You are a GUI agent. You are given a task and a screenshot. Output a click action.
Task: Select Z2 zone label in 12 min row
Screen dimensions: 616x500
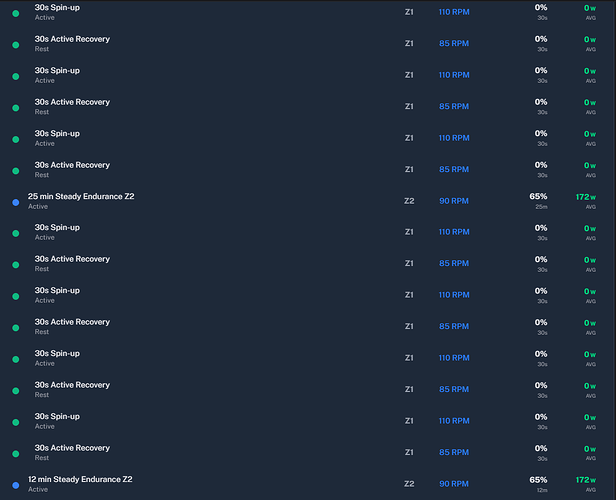(x=409, y=484)
